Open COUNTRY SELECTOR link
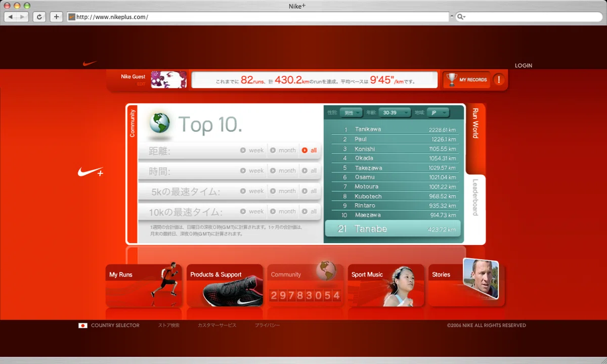 pos(115,326)
